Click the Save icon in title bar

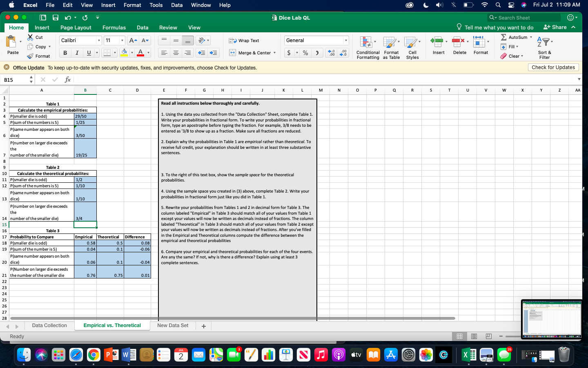point(56,18)
